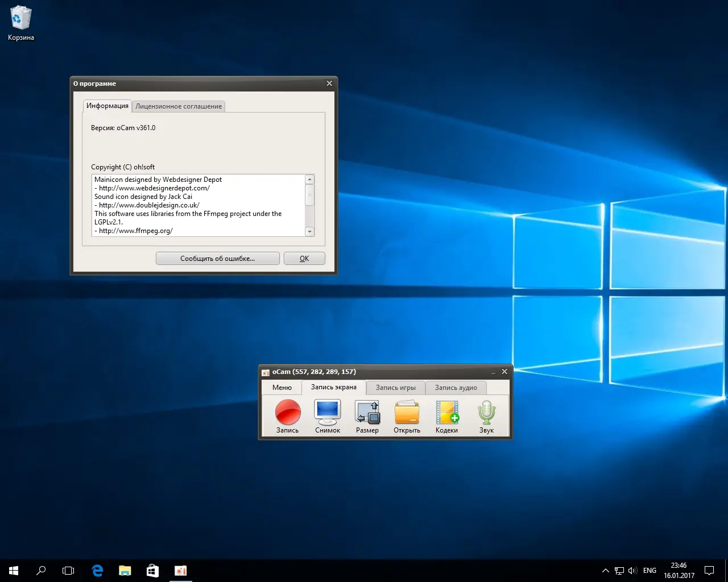728x582 pixels.
Task: Take a screenshot with the Снимок icon
Action: 328,417
